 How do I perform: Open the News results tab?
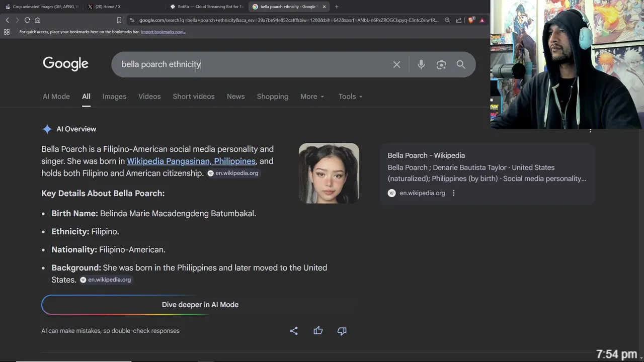pyautogui.click(x=235, y=97)
